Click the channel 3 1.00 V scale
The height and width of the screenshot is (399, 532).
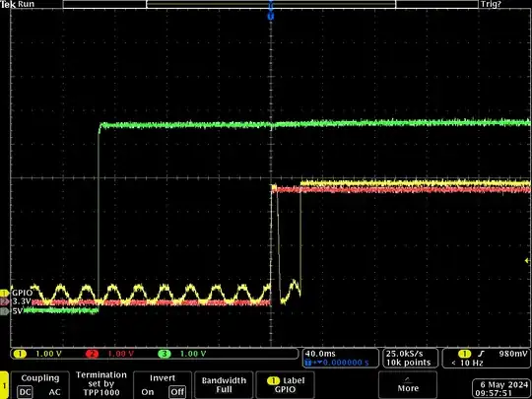193,354
